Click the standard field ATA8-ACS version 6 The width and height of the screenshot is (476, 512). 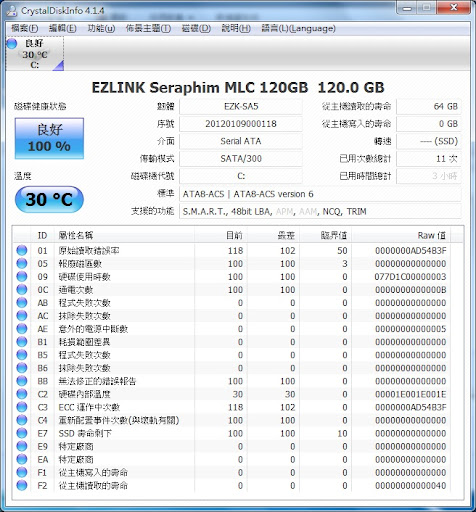(320, 194)
